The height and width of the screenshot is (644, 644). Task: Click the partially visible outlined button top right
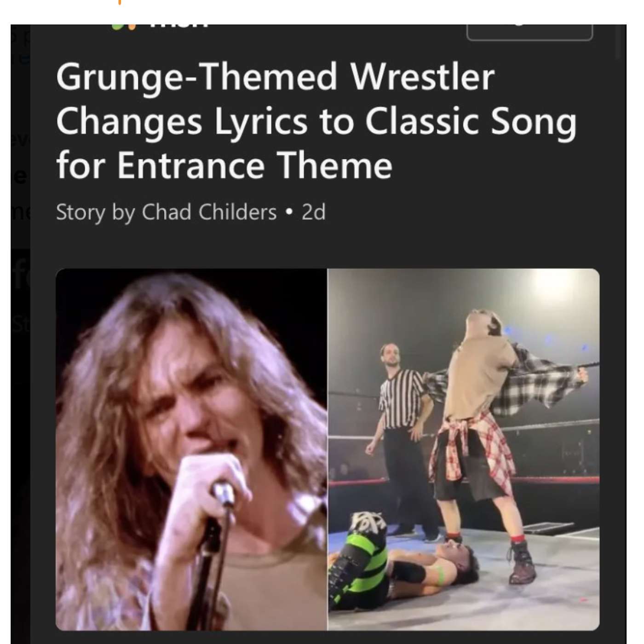click(x=529, y=32)
